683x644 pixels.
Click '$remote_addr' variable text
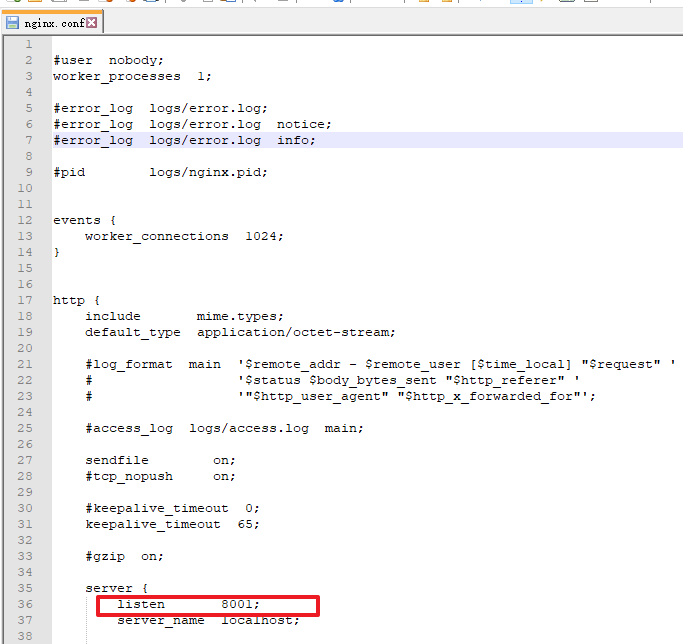[x=293, y=364]
